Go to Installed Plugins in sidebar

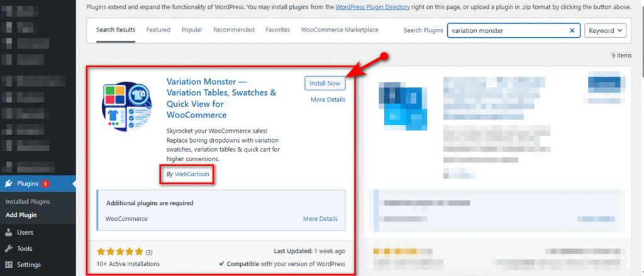pos(27,202)
